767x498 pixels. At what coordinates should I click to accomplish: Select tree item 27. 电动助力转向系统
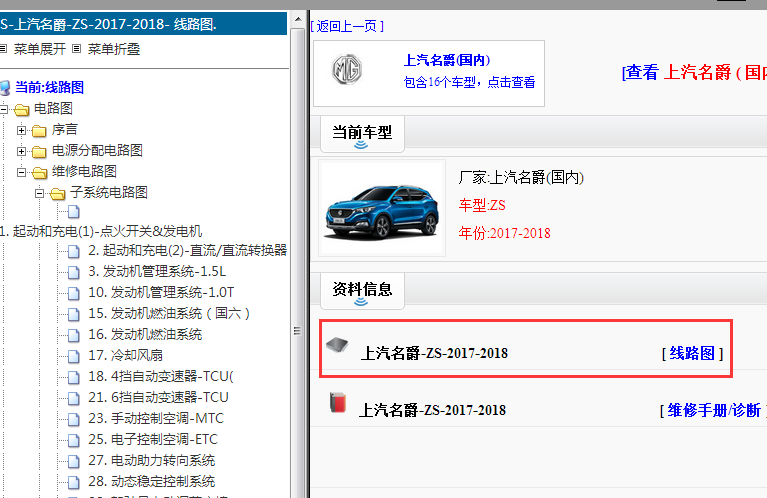click(152, 461)
